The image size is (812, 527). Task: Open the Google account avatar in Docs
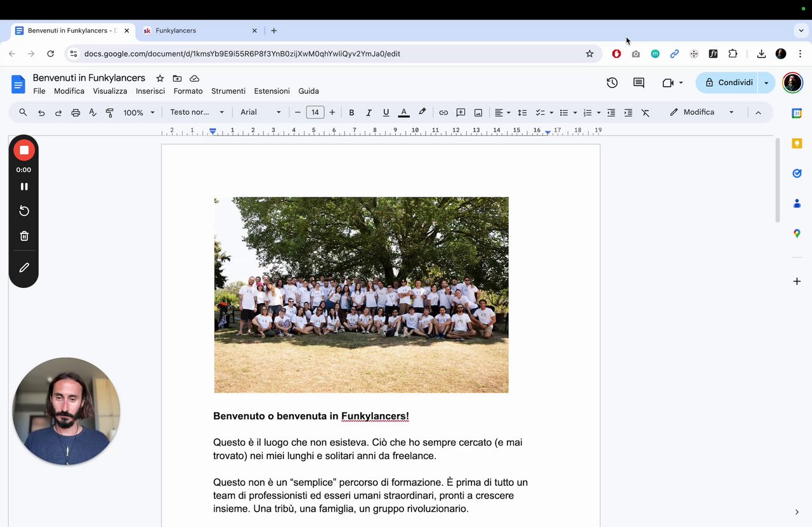pos(792,82)
